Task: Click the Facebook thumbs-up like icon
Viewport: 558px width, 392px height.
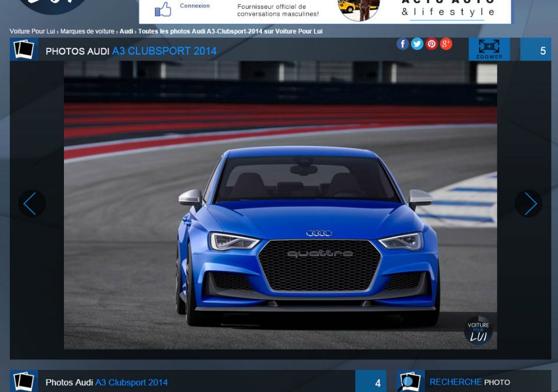Action: coord(163,10)
